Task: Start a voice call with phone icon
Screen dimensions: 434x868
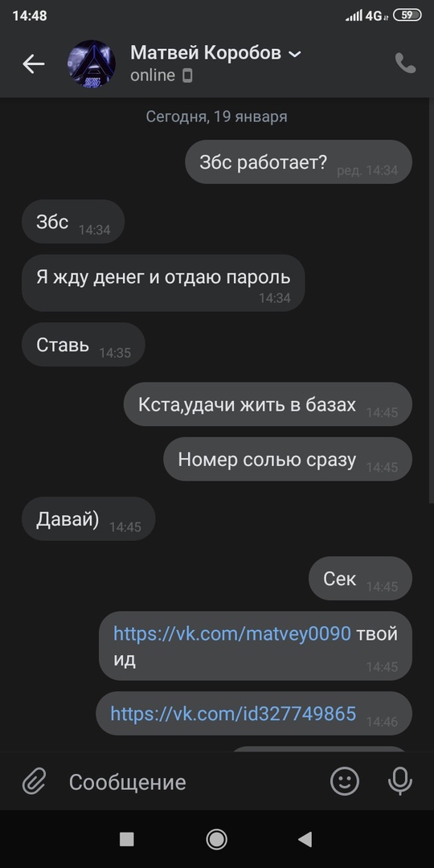Action: [405, 63]
